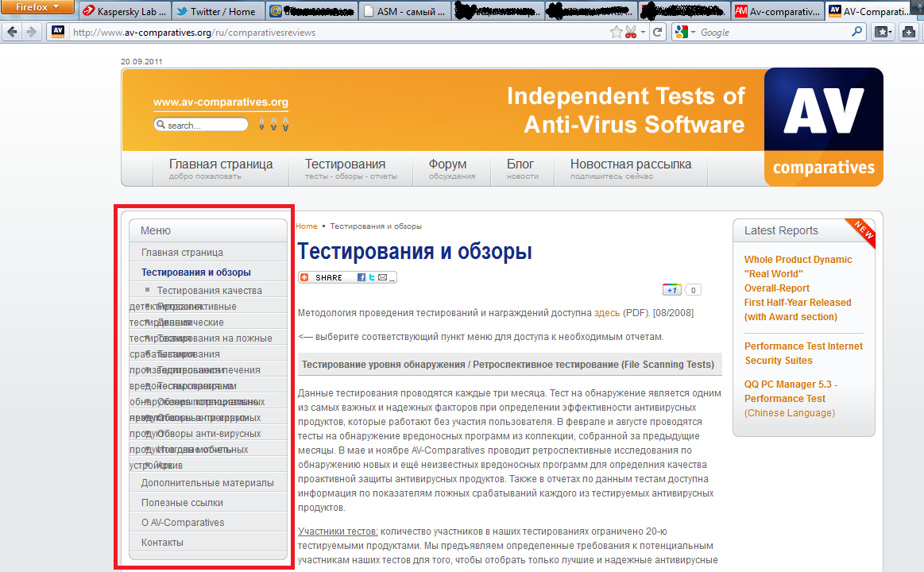The image size is (924, 572).
Task: Bookmark this page with the star icon
Action: (616, 32)
